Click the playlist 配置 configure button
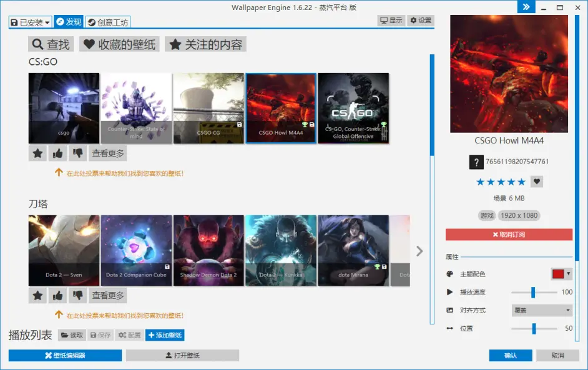This screenshot has height=370, width=588. [129, 335]
